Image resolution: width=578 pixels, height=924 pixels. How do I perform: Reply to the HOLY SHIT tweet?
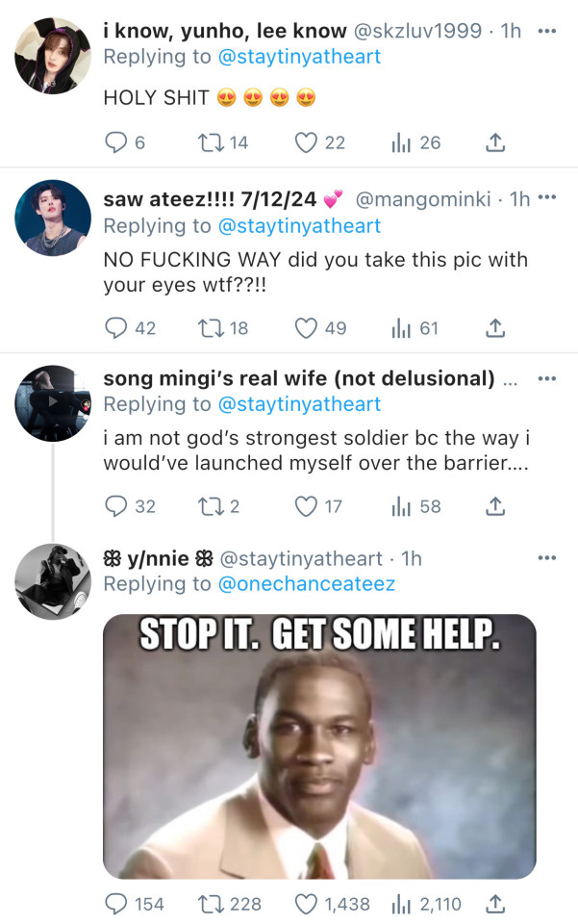(115, 142)
